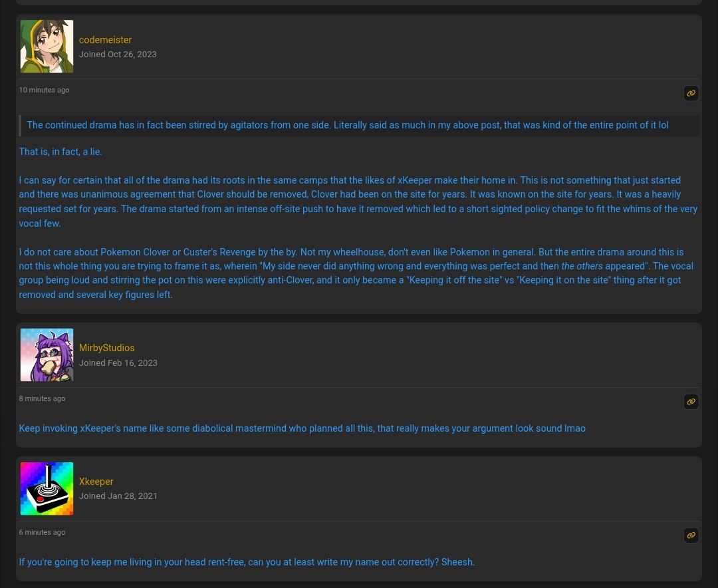The image size is (718, 588).
Task: Click the paragraph about Custer's Revenge
Action: point(356,273)
